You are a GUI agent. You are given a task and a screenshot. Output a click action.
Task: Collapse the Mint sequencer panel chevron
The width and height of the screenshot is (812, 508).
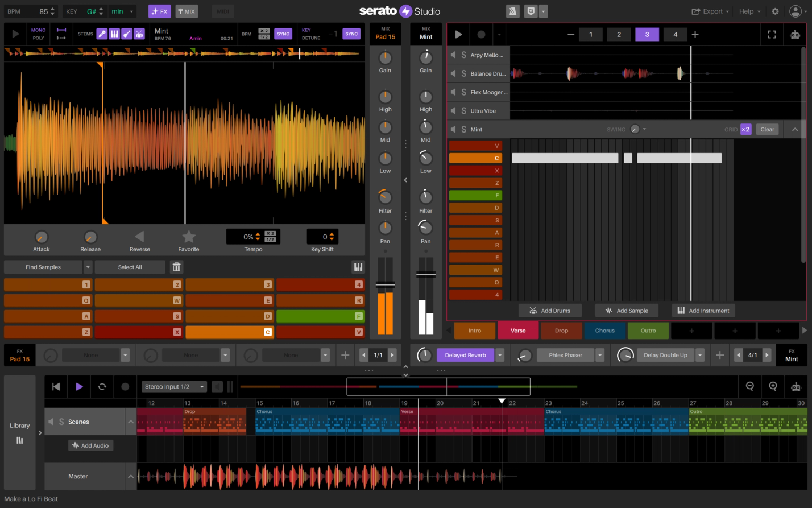tap(794, 129)
